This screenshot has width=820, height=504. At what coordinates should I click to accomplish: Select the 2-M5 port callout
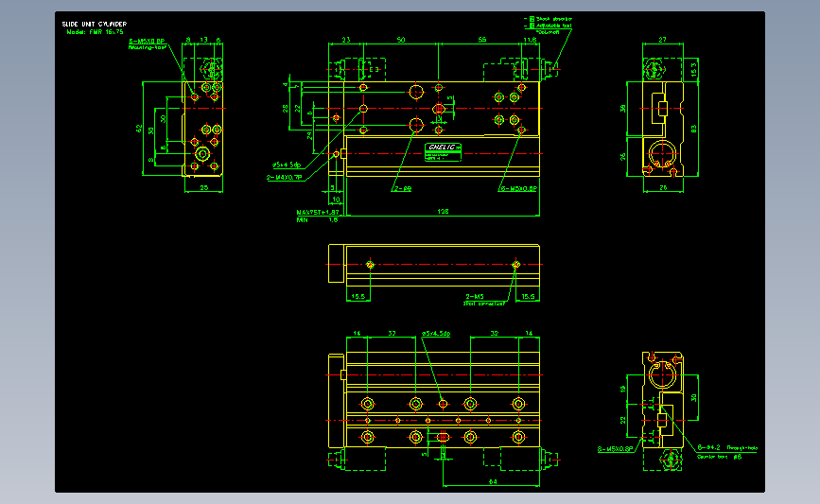pos(475,296)
